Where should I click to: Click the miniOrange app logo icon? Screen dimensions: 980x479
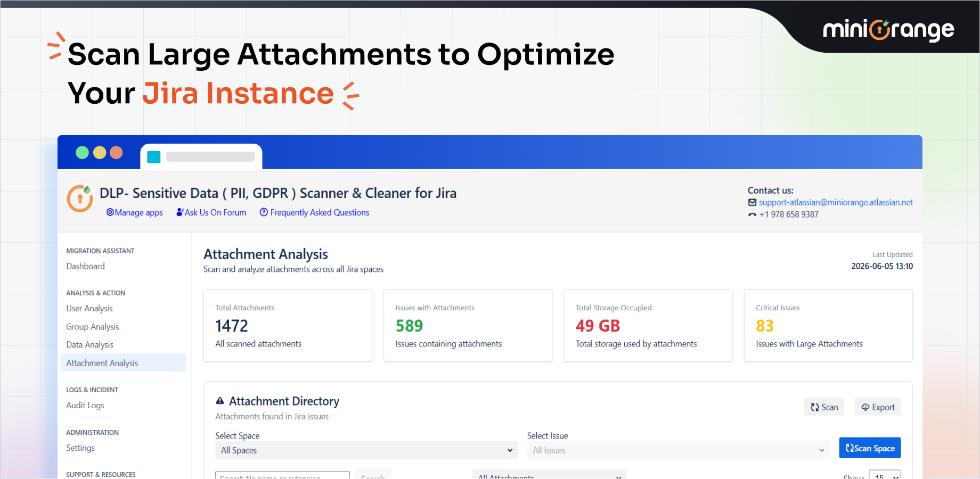coord(80,199)
